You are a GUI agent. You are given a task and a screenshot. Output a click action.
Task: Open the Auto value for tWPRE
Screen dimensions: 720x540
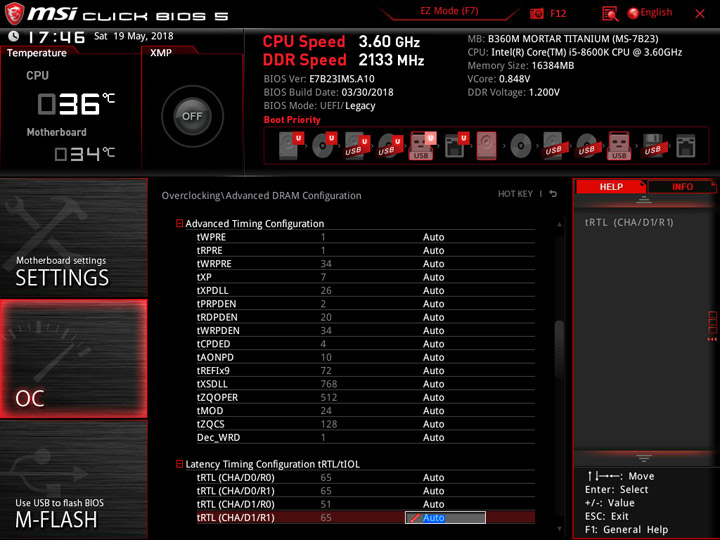coord(433,237)
